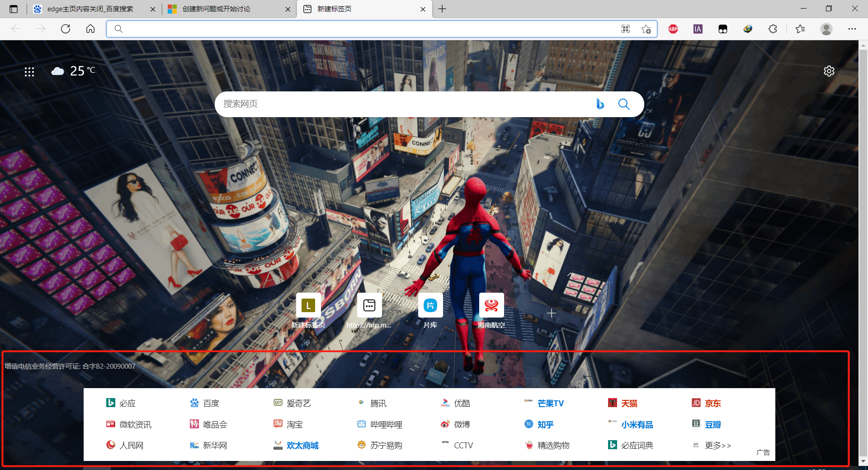Open the globe extension icon

coord(748,29)
